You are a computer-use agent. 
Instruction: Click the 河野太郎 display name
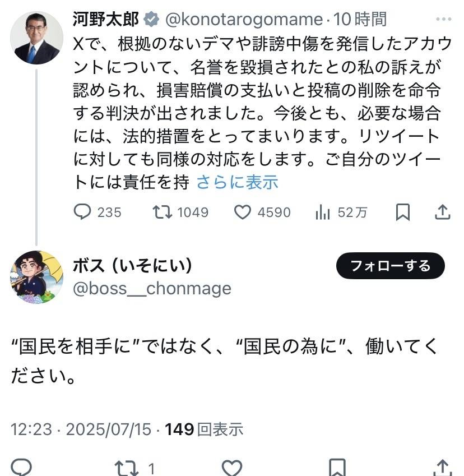(x=105, y=19)
